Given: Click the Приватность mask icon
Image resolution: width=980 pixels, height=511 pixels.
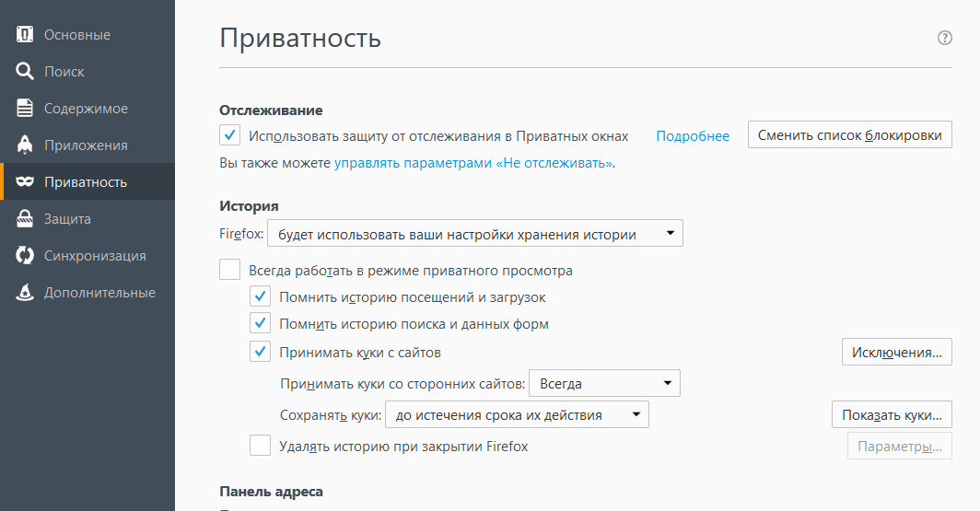Looking at the screenshot, I should [24, 181].
